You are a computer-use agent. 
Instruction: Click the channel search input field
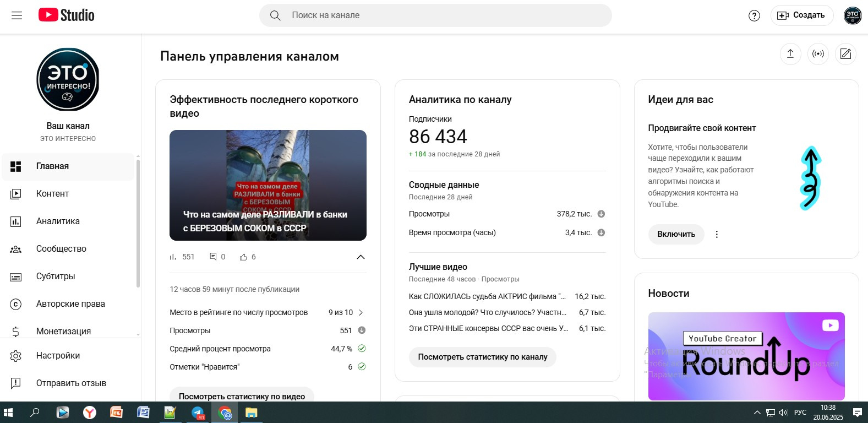[446, 15]
